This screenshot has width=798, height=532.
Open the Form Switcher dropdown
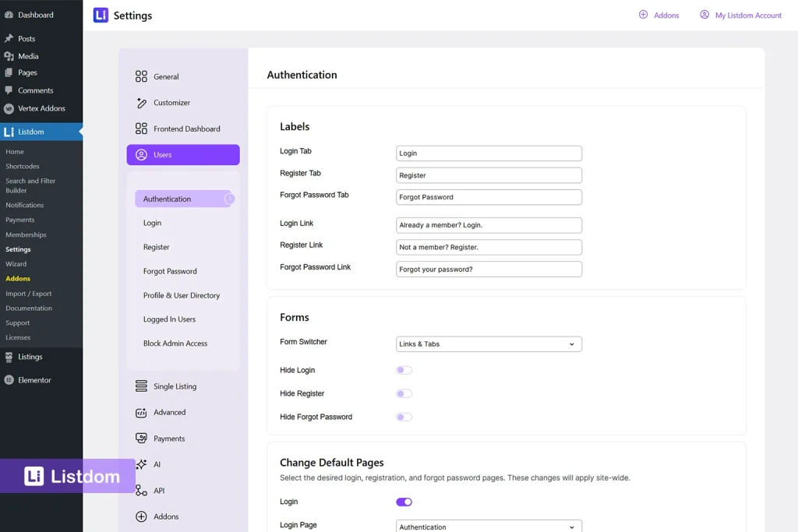point(489,344)
